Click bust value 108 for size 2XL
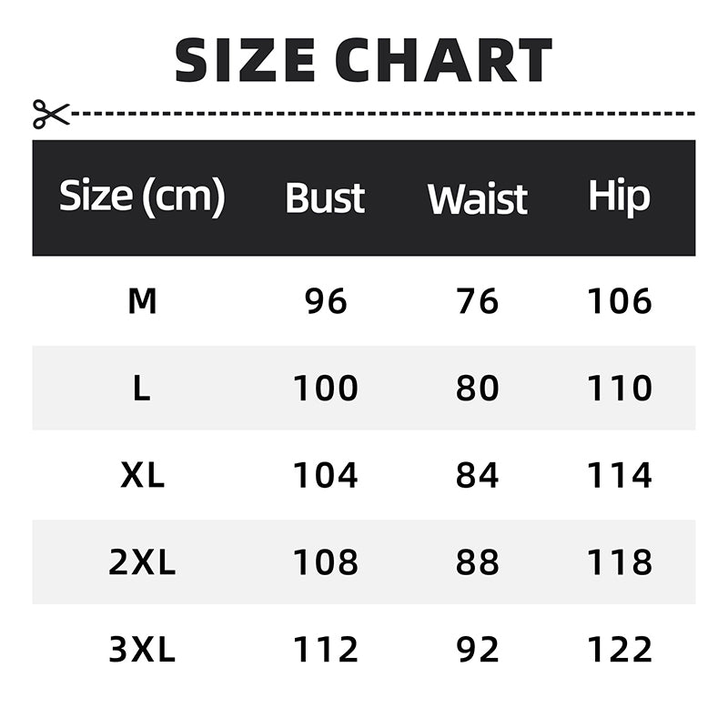 pyautogui.click(x=326, y=563)
